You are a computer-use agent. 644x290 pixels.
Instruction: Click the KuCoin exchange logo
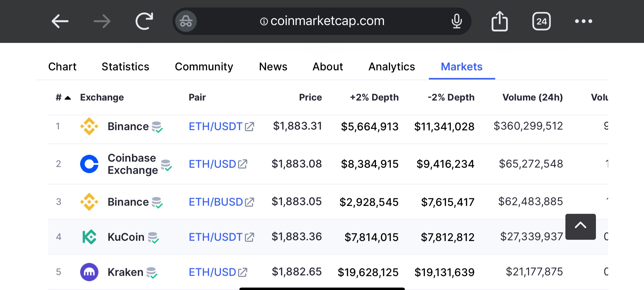pos(89,237)
